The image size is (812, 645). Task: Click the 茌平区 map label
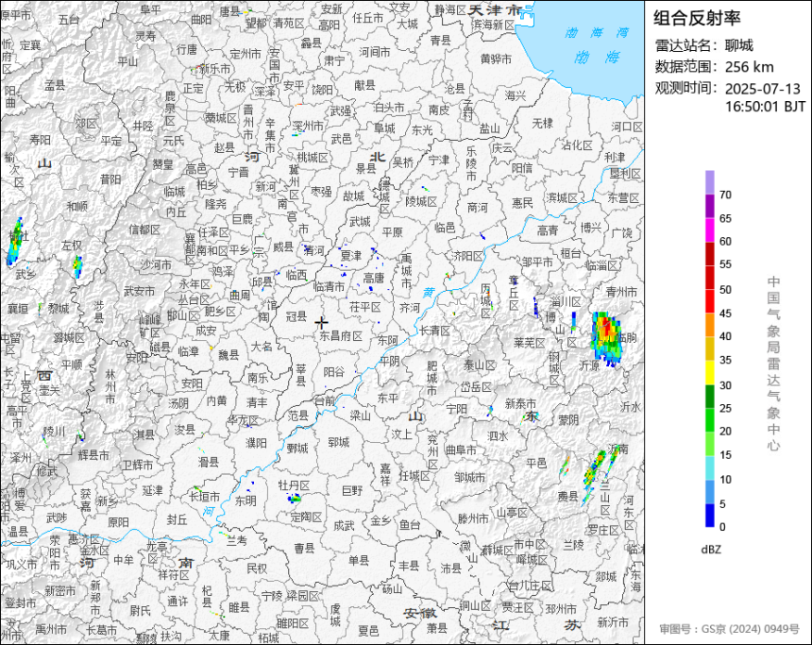point(365,307)
